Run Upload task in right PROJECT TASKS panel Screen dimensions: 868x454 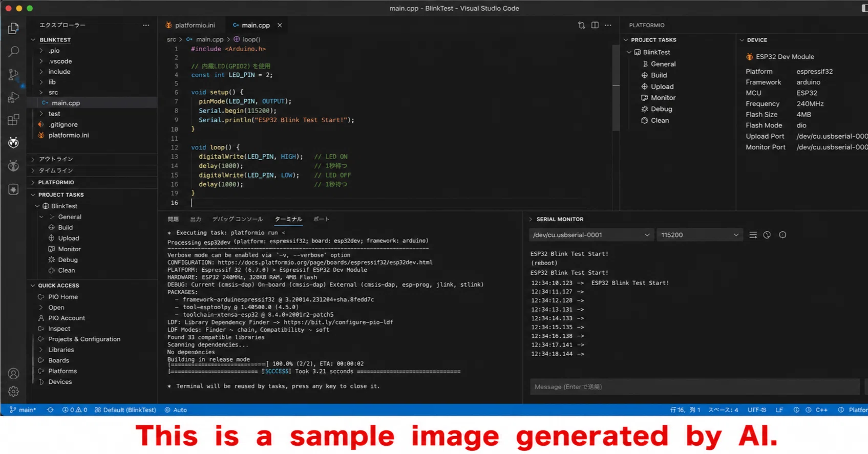662,87
